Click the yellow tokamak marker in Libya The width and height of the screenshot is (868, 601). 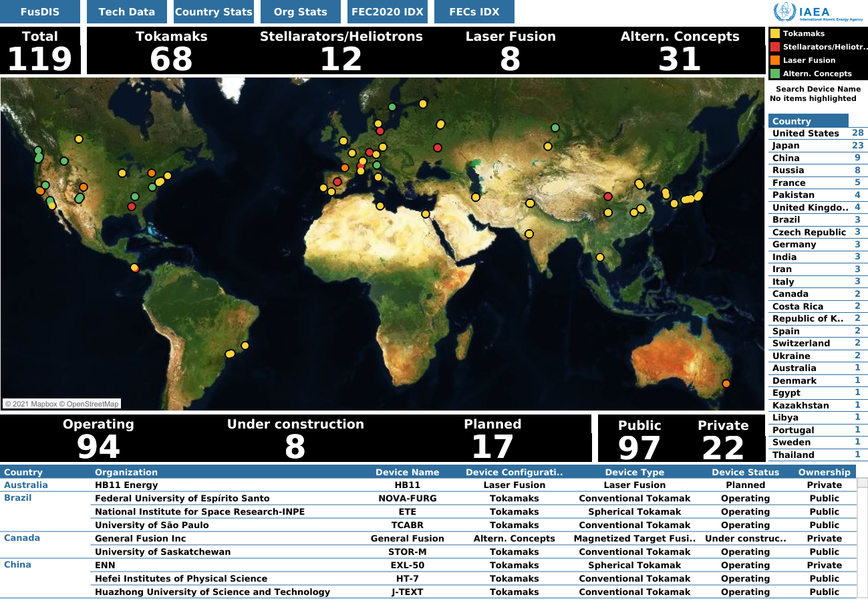pyautogui.click(x=380, y=206)
